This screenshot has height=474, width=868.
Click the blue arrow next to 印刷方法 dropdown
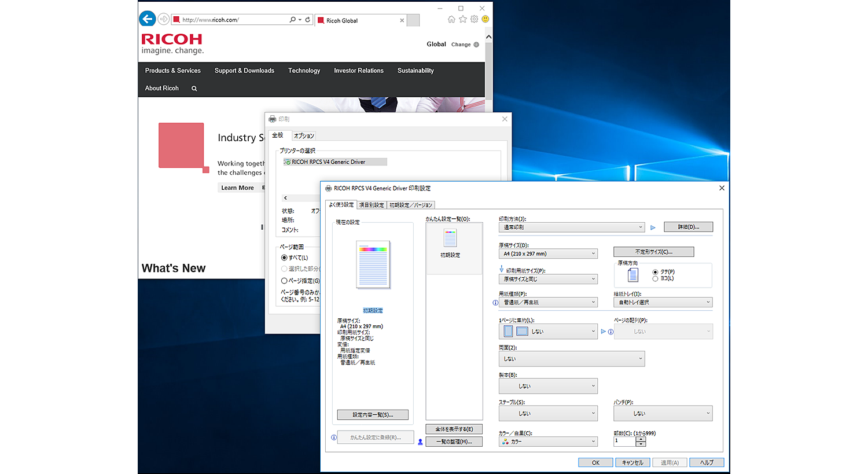(x=653, y=227)
